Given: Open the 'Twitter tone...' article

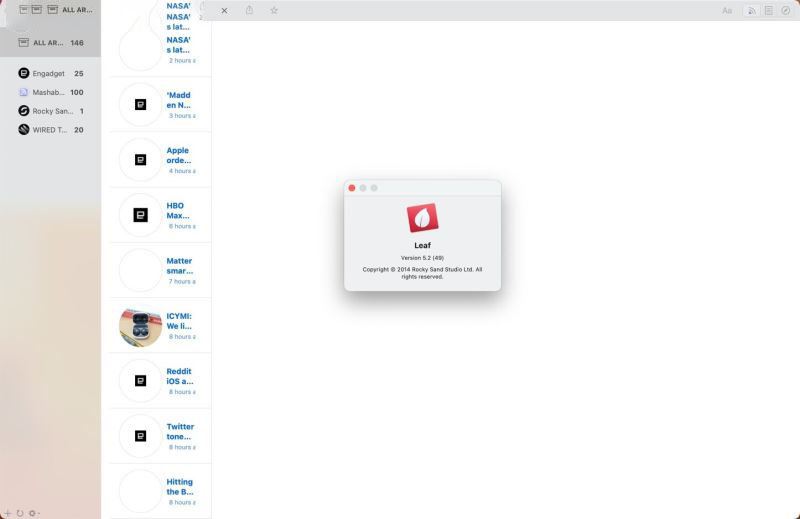Looking at the screenshot, I should (x=160, y=436).
